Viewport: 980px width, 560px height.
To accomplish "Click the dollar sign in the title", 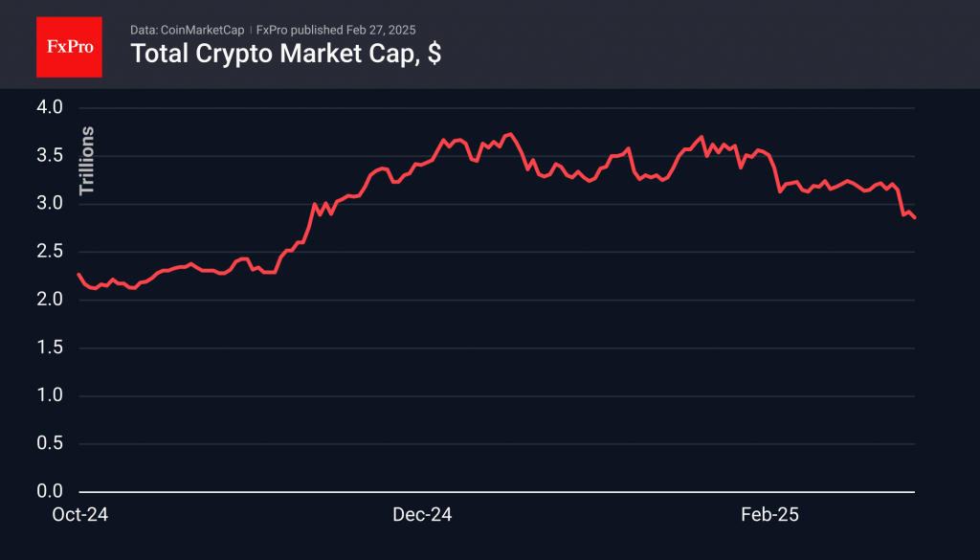I will 434,54.
